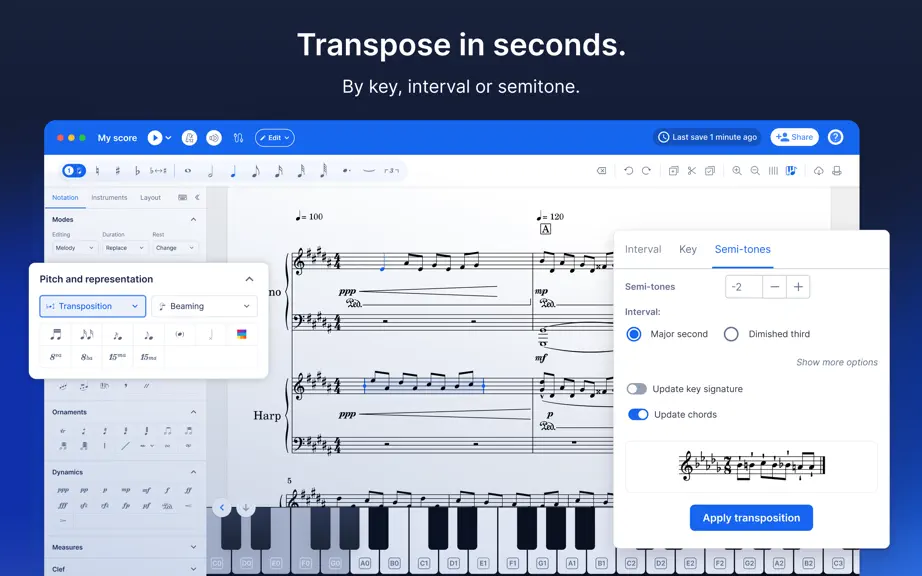Redo the last action
Screen dimensions: 922x576
coord(646,170)
